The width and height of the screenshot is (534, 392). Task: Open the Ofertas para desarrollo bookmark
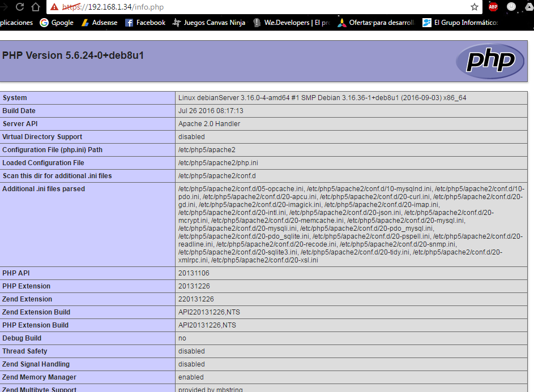click(375, 23)
